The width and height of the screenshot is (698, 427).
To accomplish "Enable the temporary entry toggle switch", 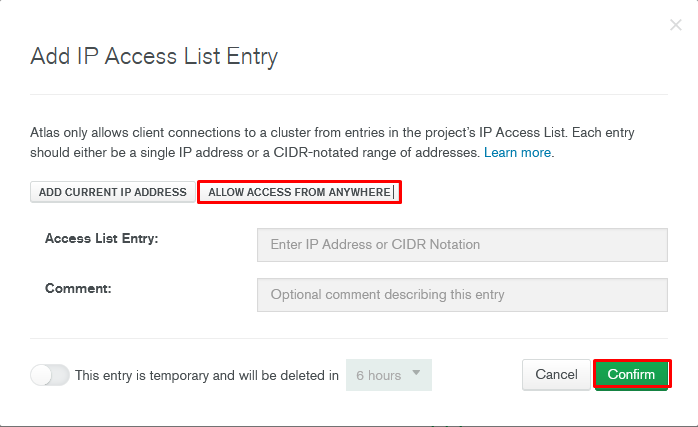I will (x=50, y=375).
